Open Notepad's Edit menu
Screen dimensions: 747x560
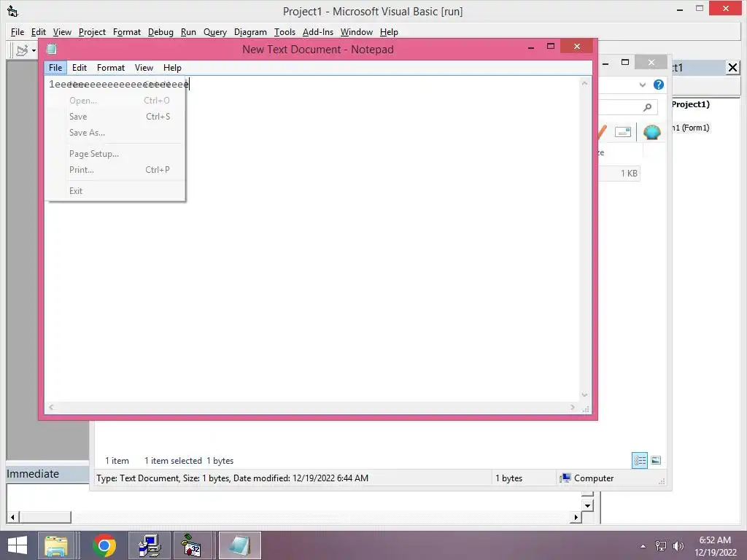[x=79, y=68]
